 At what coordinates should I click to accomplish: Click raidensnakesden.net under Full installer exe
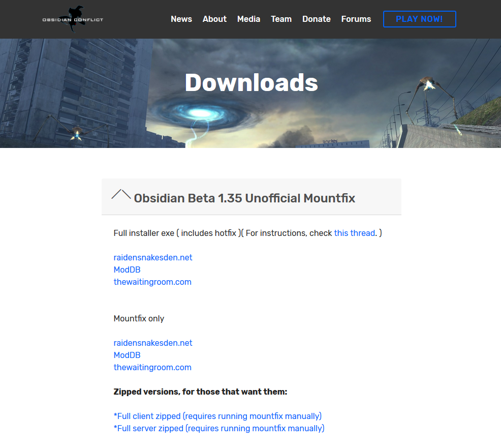153,257
